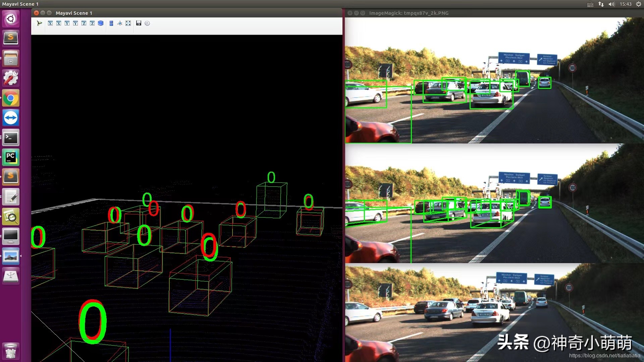The image size is (644, 362).
Task: Click the volume indicator to adjust sound
Action: 611,4
